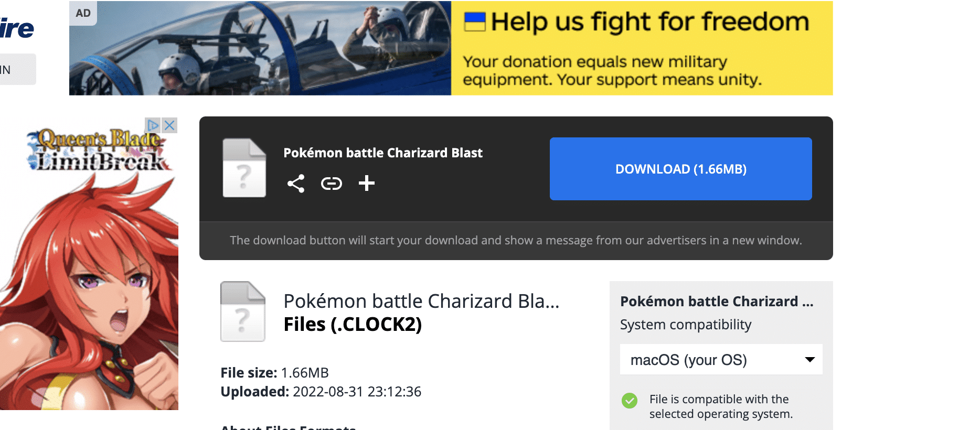
Task: Copy link using the chain link icon
Action: click(x=332, y=184)
